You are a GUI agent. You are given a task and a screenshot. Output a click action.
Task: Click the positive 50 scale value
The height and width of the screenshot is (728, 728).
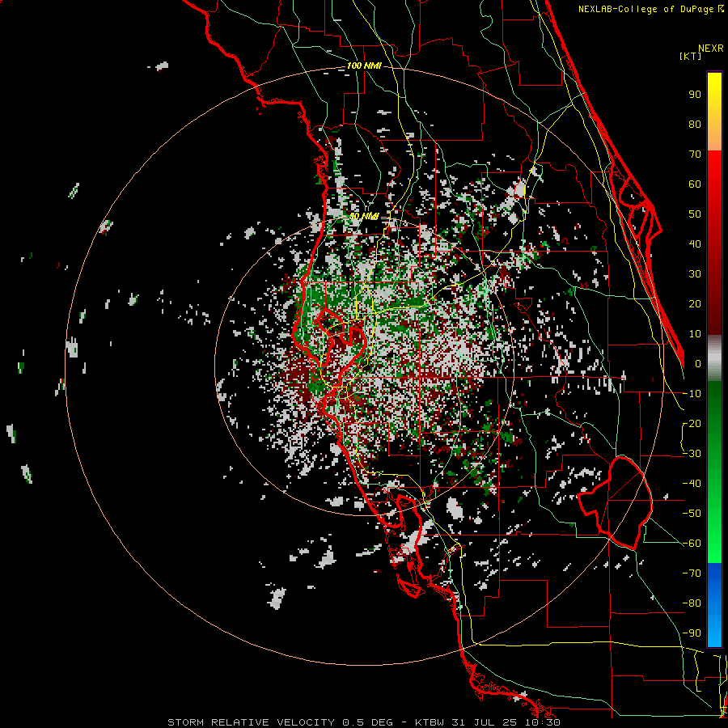coord(695,214)
